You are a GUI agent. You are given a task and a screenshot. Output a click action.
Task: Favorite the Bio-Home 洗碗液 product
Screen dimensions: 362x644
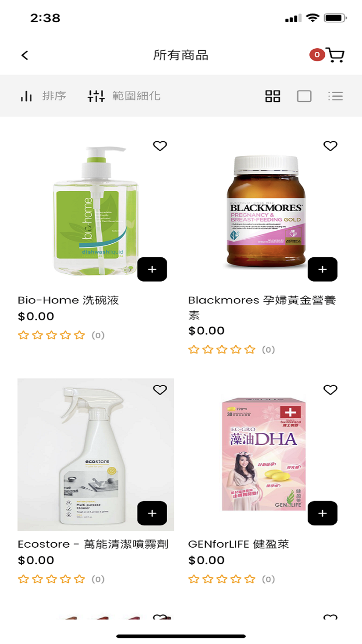tap(160, 146)
